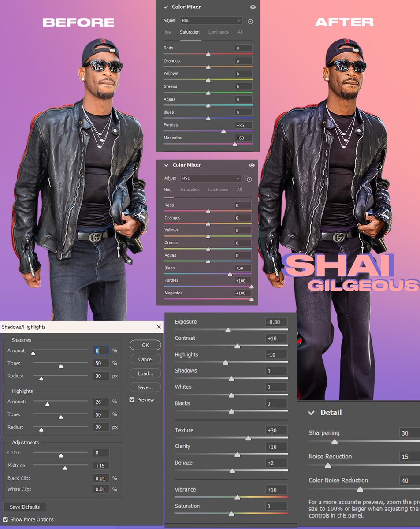The height and width of the screenshot is (529, 420).
Task: Uncheck Show More Options checkbox
Action: [5, 519]
